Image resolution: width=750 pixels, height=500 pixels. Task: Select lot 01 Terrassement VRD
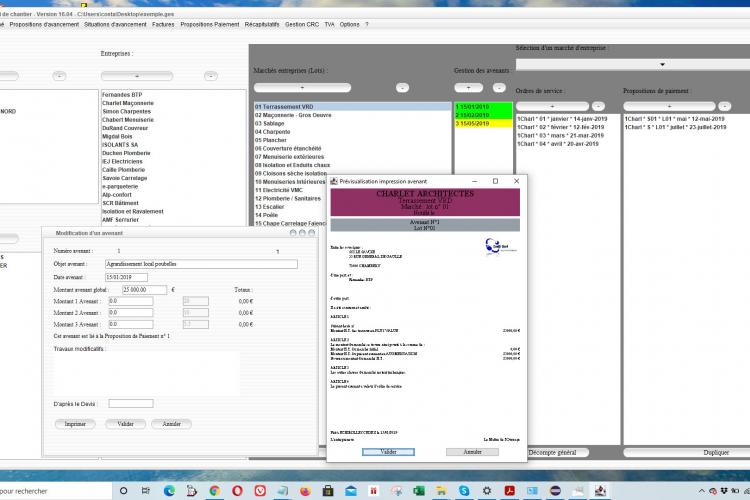point(353,107)
